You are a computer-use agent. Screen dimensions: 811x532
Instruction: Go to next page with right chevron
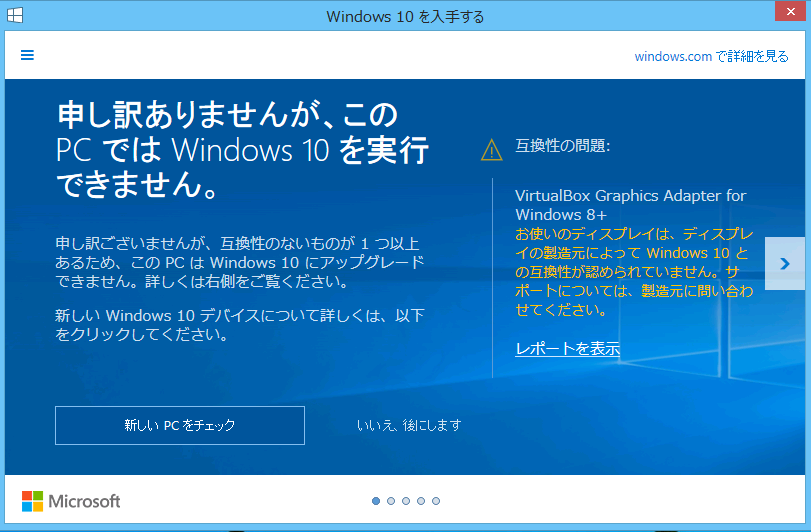click(x=785, y=264)
